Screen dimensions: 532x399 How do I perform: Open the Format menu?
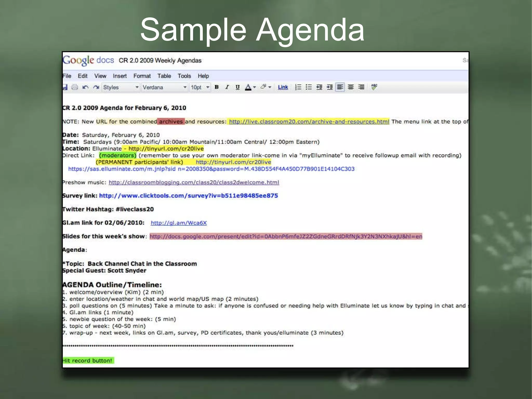click(142, 76)
